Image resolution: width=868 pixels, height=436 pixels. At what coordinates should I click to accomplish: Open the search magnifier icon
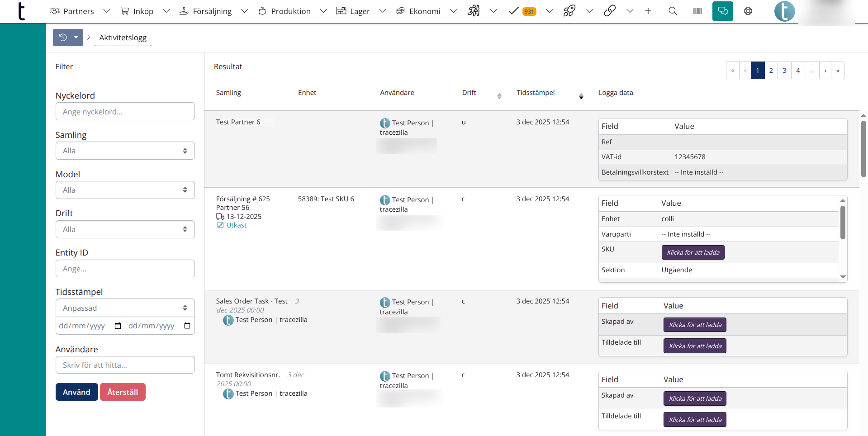pyautogui.click(x=673, y=11)
